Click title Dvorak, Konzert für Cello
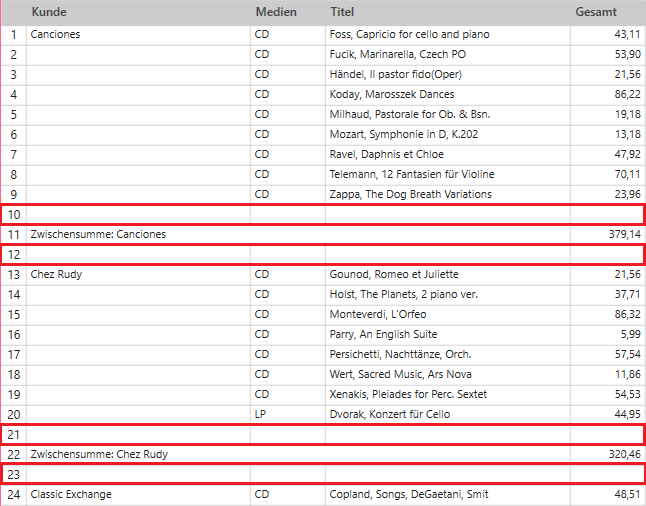Viewport: 646px width, 506px height. click(x=389, y=415)
